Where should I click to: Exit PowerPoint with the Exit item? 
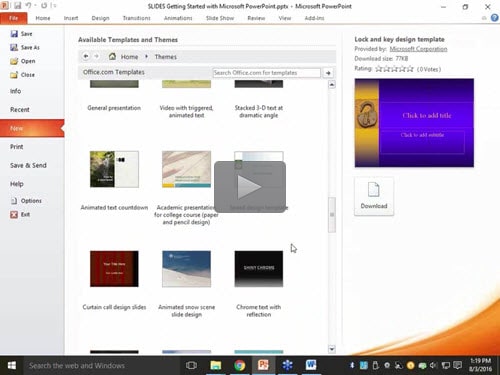coord(20,214)
